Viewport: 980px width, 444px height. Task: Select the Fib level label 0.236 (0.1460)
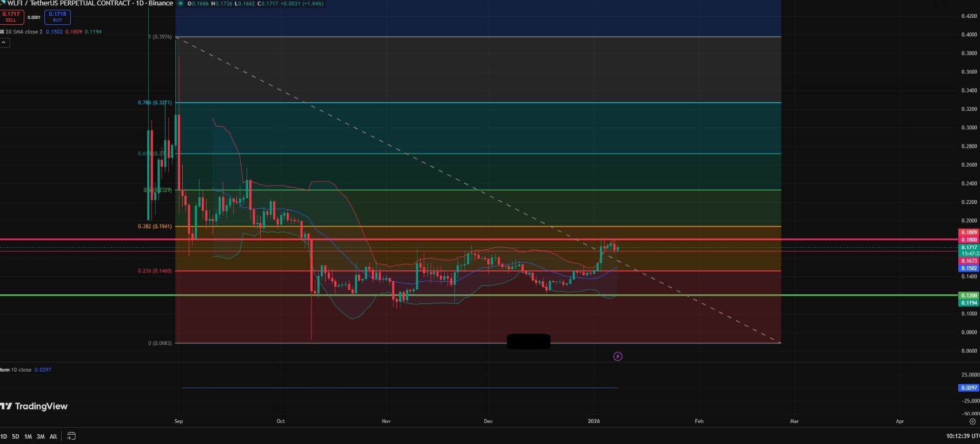click(155, 271)
